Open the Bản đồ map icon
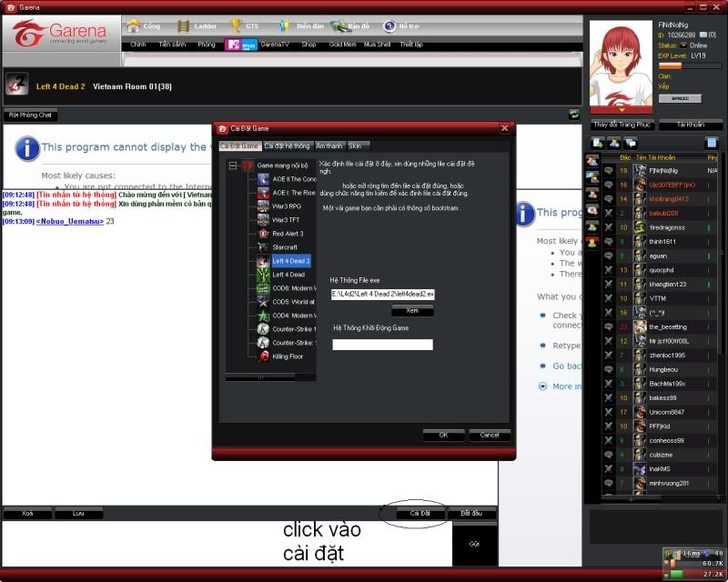Image resolution: width=728 pixels, height=582 pixels. pyautogui.click(x=339, y=26)
